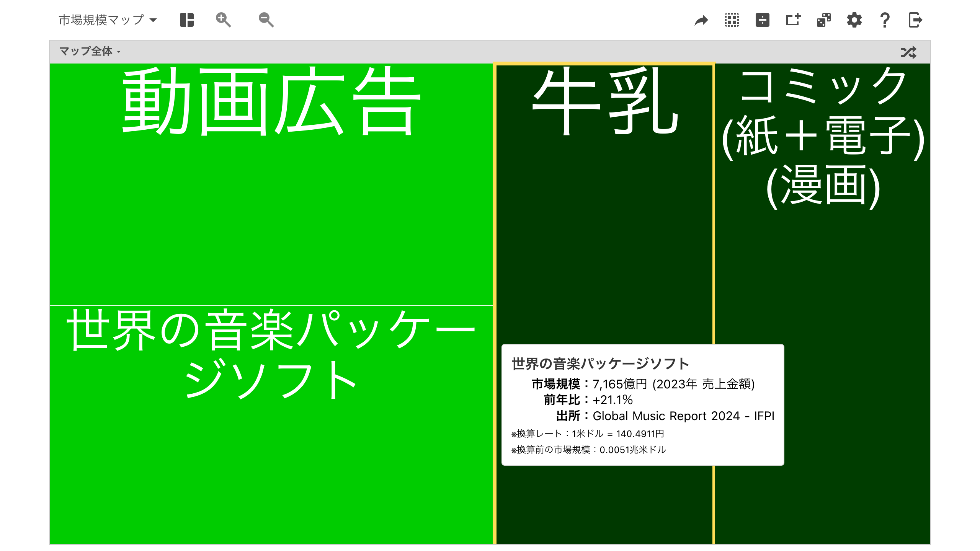Click the zoom out magnifier icon

point(266,20)
